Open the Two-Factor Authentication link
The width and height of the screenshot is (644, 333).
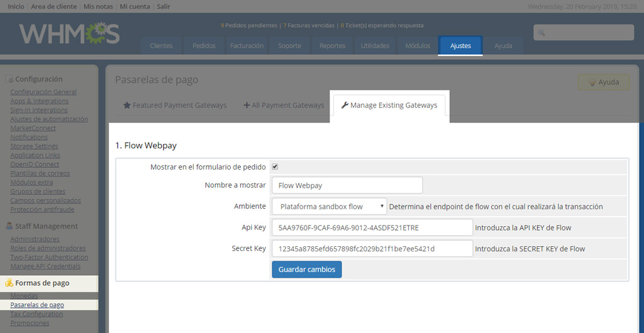(49, 257)
